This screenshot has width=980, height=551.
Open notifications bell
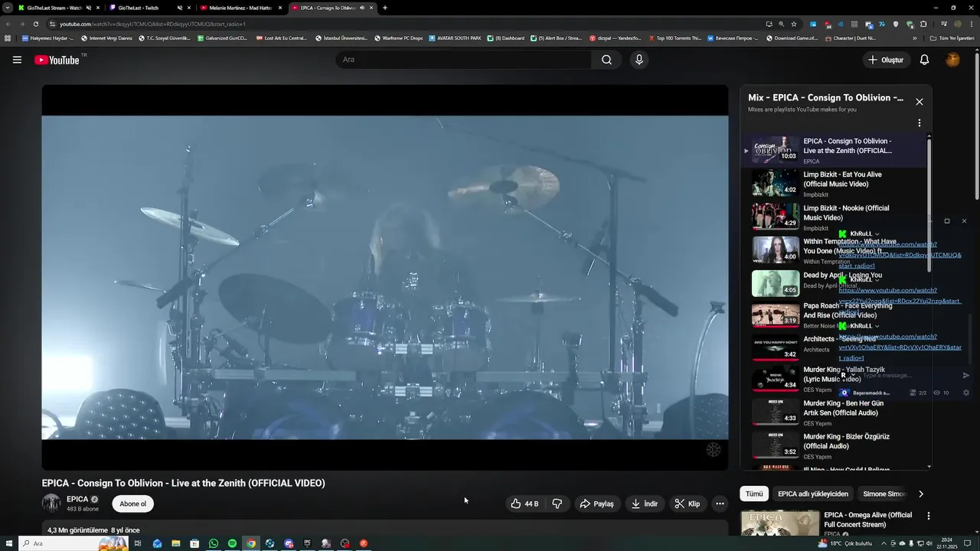[924, 60]
